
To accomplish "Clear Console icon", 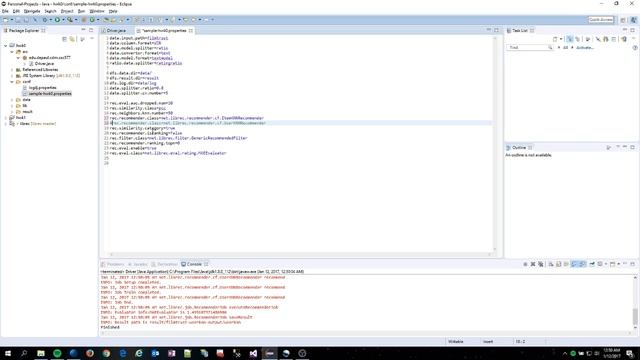I will tap(551, 264).
